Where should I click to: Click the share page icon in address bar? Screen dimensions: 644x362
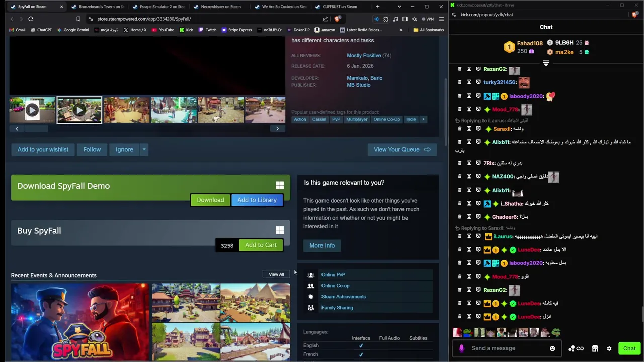pos(326,19)
